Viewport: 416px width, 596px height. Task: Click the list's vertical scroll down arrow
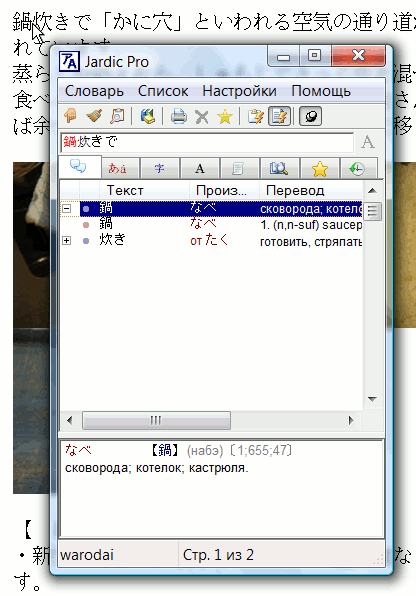[x=372, y=399]
